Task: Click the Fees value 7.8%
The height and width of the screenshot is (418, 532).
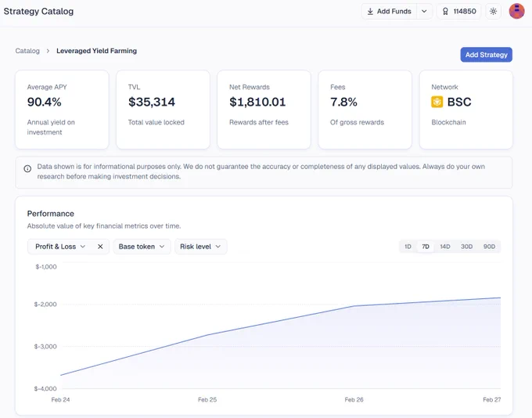Action: tap(343, 102)
